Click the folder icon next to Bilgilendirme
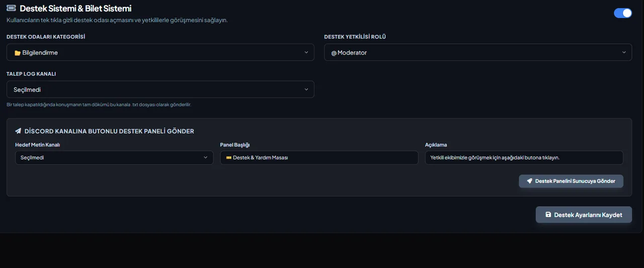This screenshot has height=268, width=644. pyautogui.click(x=17, y=53)
